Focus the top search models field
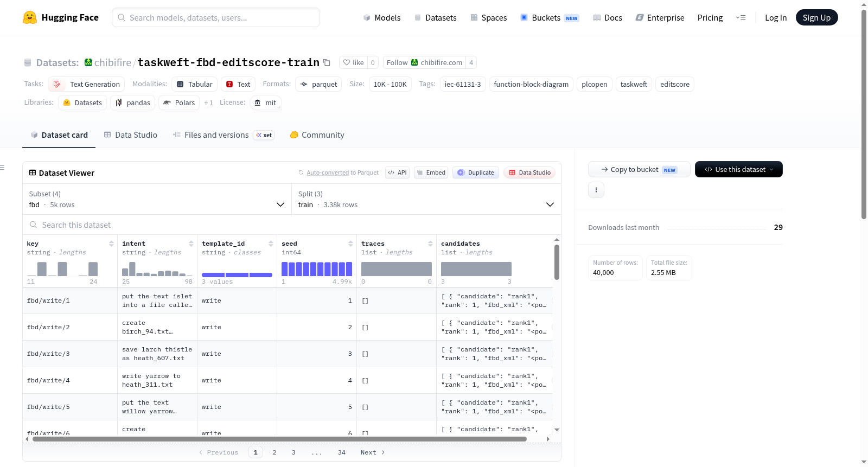The width and height of the screenshot is (868, 467). 216,17
